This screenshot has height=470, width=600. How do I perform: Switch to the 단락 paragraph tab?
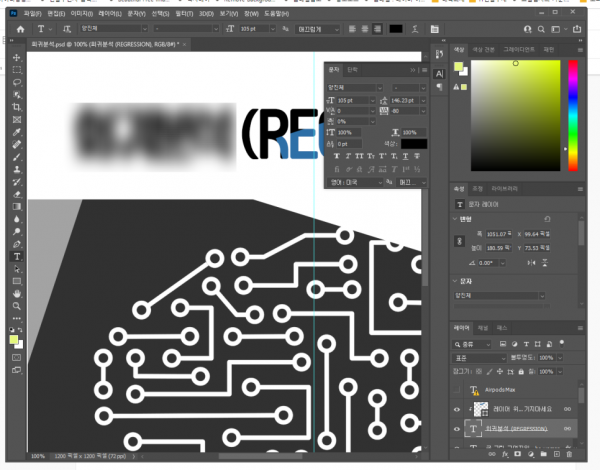[352, 70]
